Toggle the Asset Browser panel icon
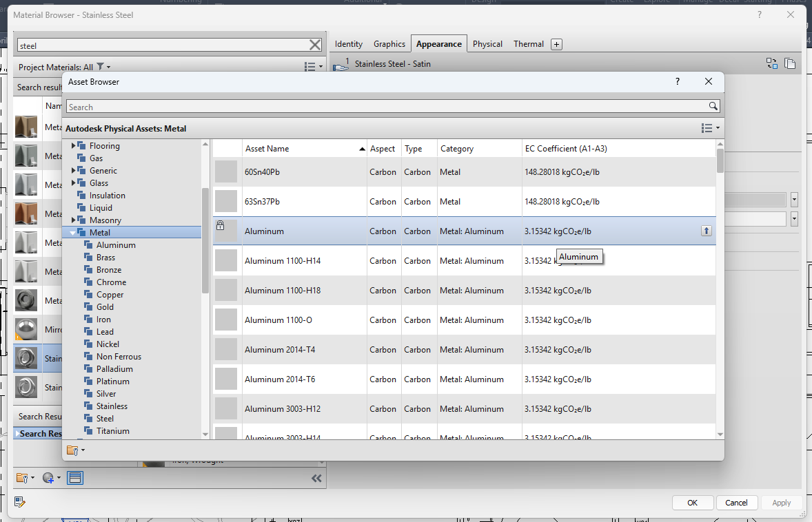The width and height of the screenshot is (812, 522). click(75, 477)
